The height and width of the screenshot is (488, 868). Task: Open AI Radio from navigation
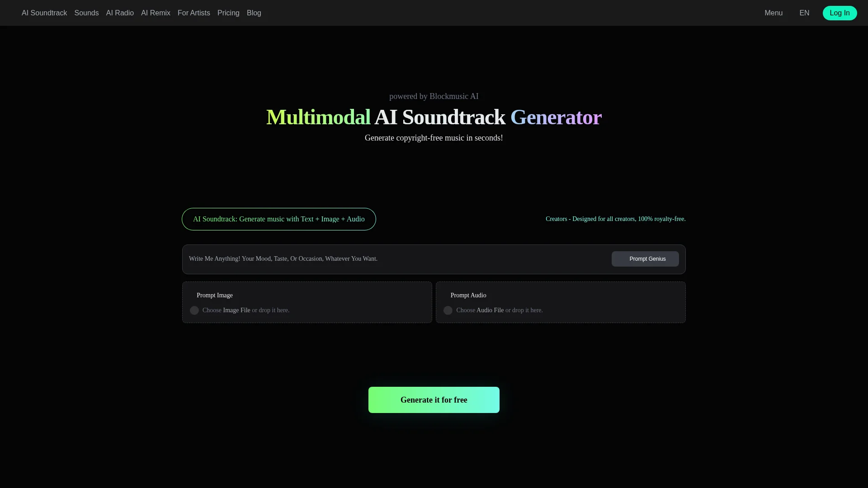120,13
